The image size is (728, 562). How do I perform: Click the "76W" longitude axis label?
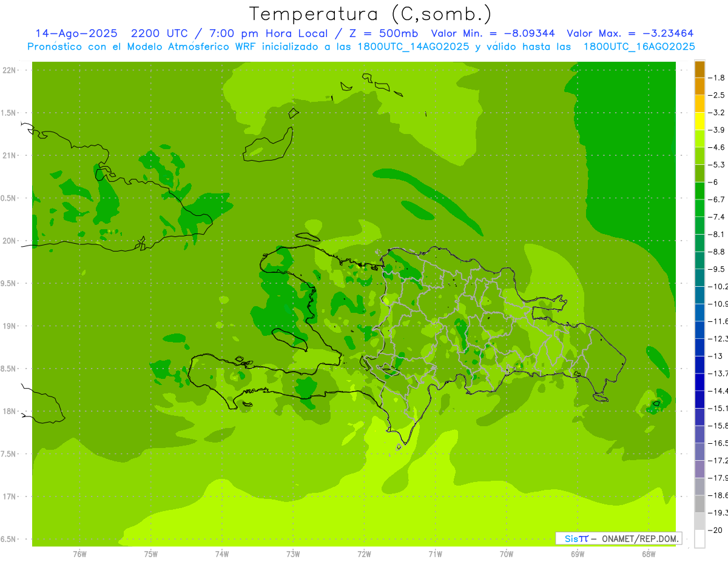click(x=79, y=554)
